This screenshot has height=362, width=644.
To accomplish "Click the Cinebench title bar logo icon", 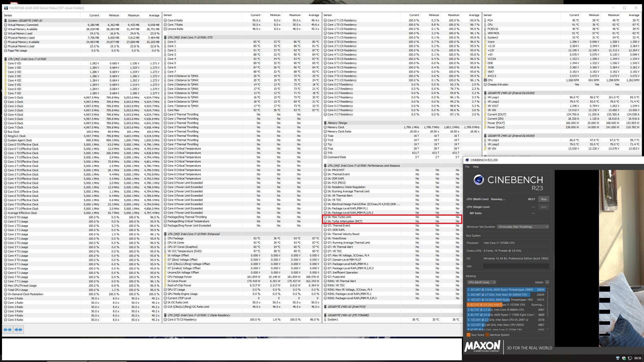I will click(467, 160).
